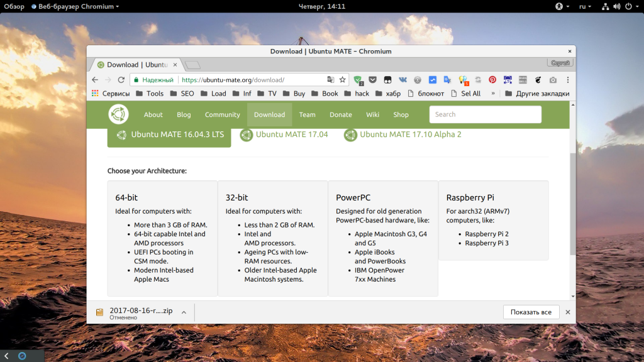The width and height of the screenshot is (644, 362).
Task: Click the Google Translate extension icon
Action: 447,80
